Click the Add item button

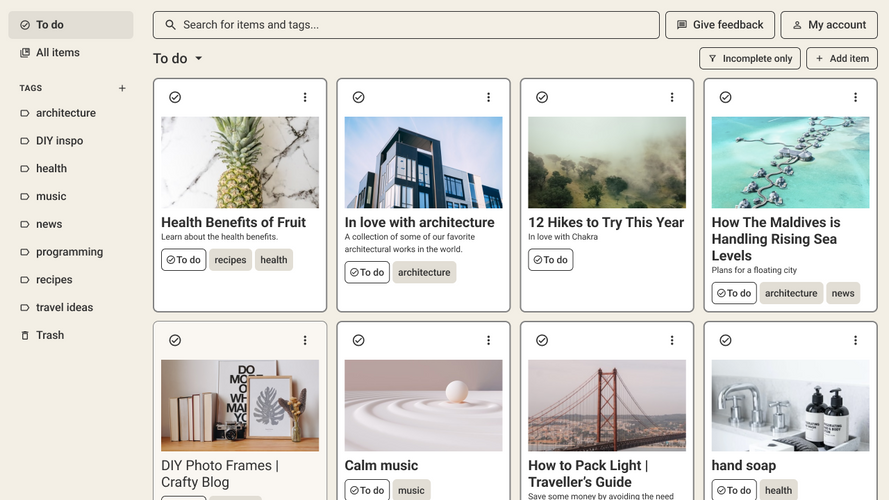click(x=842, y=58)
